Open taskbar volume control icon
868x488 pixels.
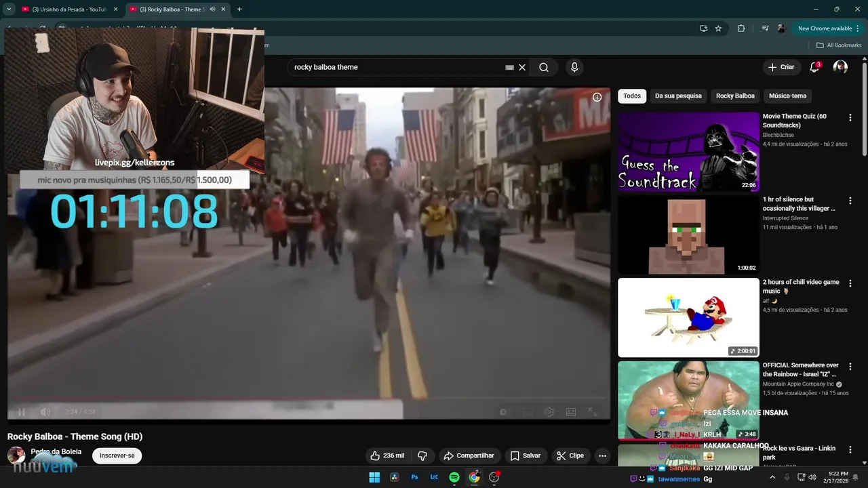point(812,477)
